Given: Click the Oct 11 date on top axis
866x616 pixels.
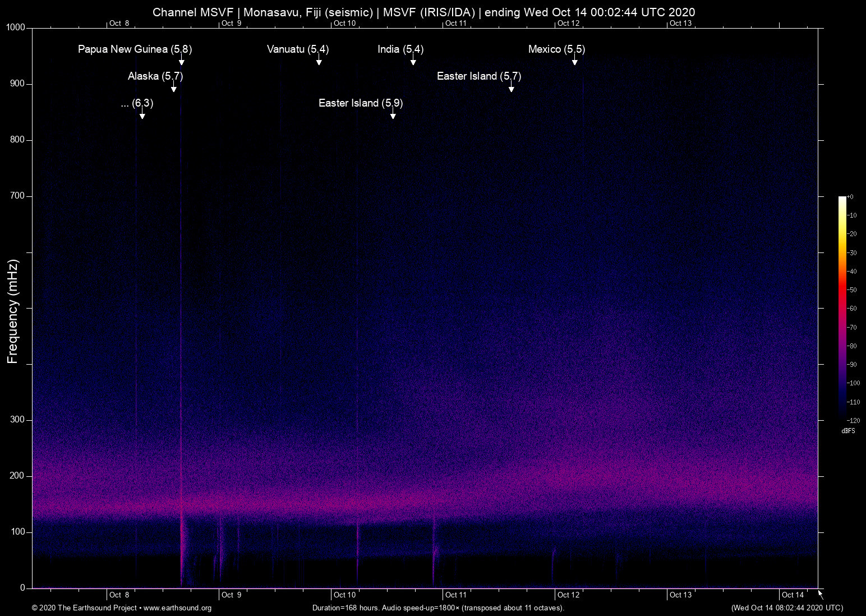Looking at the screenshot, I should pyautogui.click(x=455, y=23).
